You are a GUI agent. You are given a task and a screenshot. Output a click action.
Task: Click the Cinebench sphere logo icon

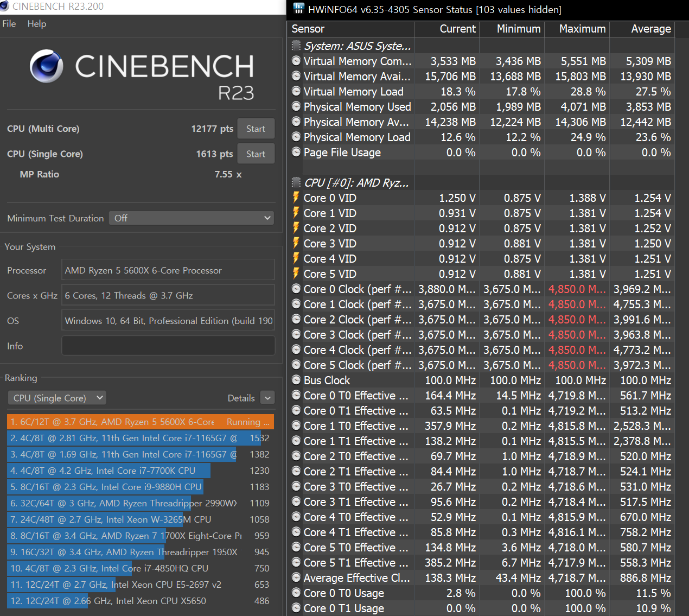(47, 66)
